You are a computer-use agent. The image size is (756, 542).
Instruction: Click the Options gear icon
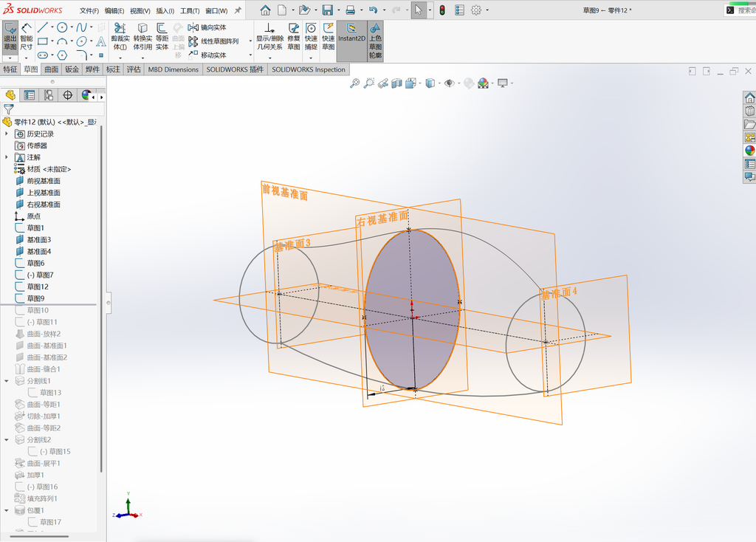tap(476, 10)
